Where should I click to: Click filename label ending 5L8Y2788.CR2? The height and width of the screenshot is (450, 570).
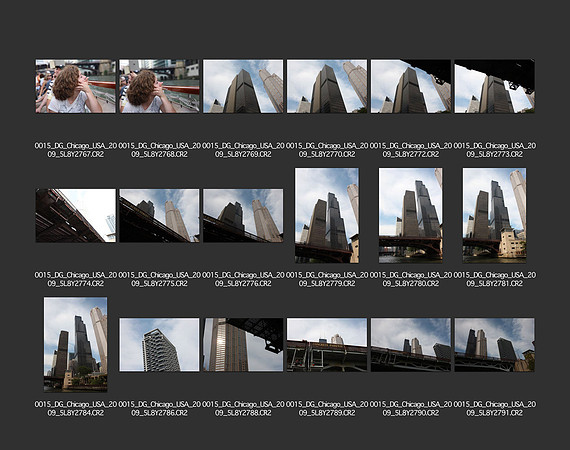[243, 409]
